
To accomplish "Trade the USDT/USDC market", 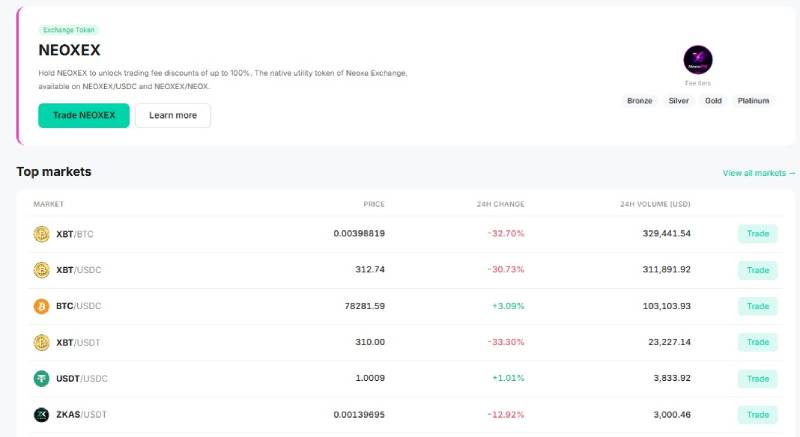I will pos(758,378).
